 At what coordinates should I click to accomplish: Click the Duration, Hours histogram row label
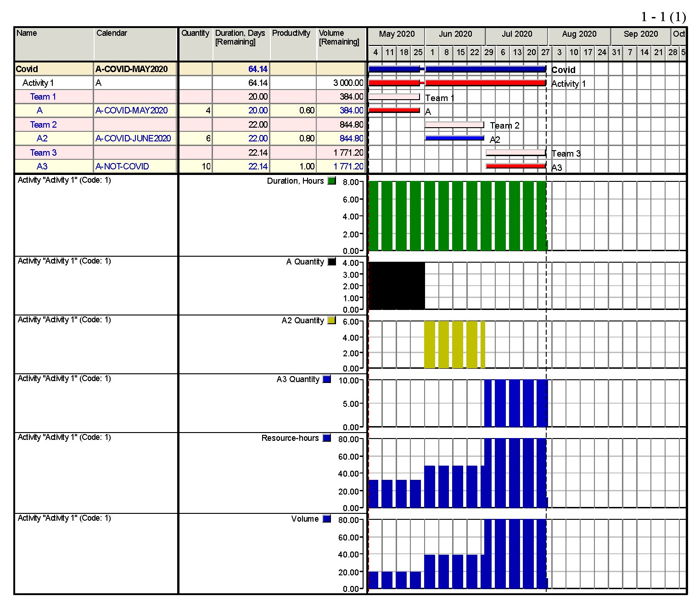(x=296, y=181)
